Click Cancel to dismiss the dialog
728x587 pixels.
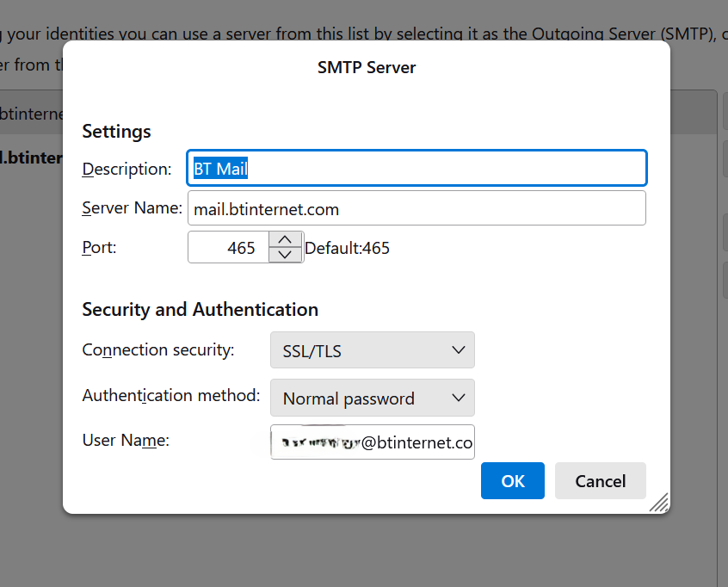pos(601,480)
